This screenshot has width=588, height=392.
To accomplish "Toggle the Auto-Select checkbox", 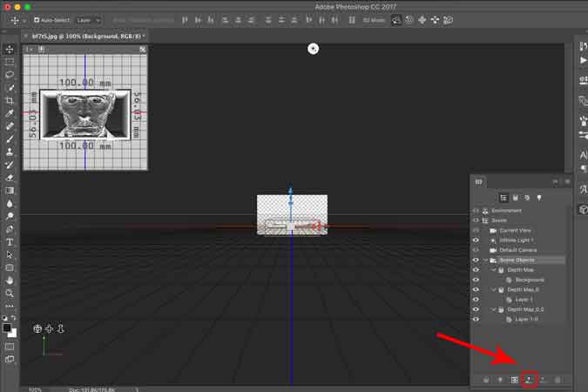I will [37, 19].
